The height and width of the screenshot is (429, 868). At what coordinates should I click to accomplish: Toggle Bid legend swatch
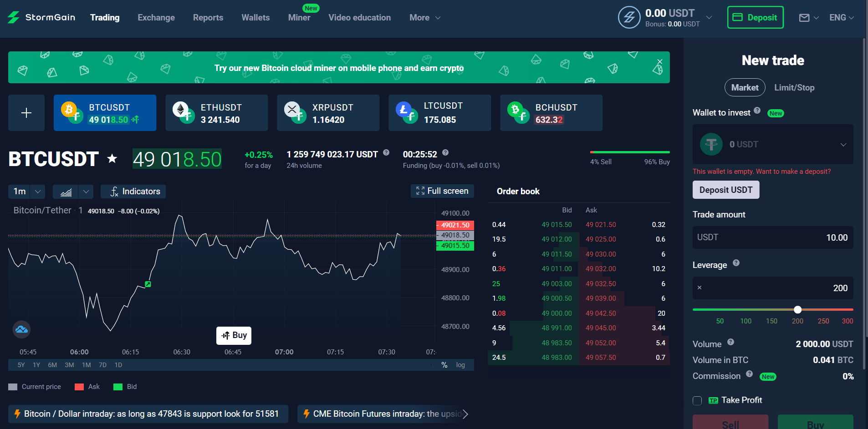(x=118, y=387)
